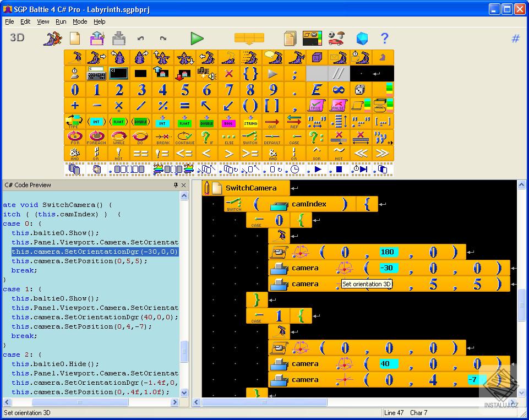Select the red X delete element

[x=229, y=74]
